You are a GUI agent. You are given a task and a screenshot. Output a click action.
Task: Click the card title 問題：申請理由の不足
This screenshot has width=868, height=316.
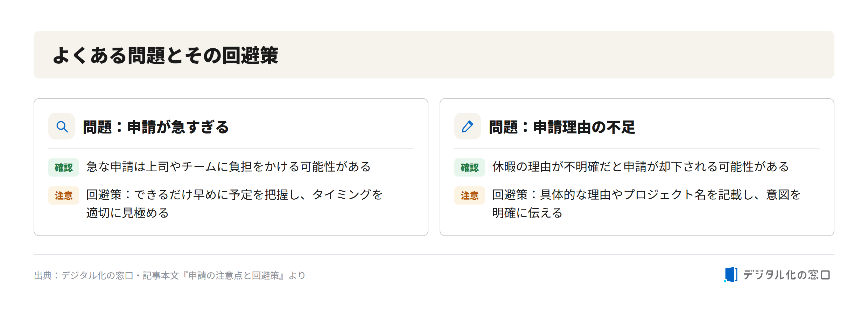[562, 127]
